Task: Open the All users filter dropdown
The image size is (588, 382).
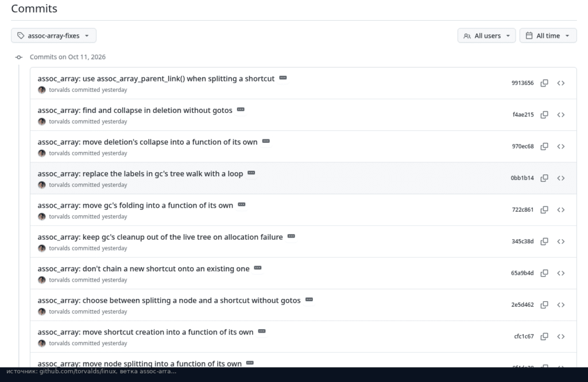Action: pyautogui.click(x=486, y=36)
